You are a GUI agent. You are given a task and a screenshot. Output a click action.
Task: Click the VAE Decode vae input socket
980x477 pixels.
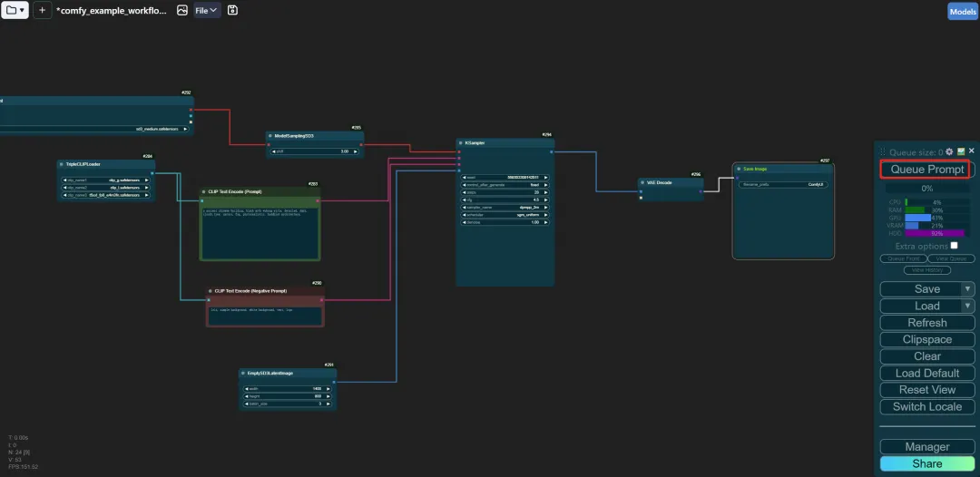pos(641,198)
